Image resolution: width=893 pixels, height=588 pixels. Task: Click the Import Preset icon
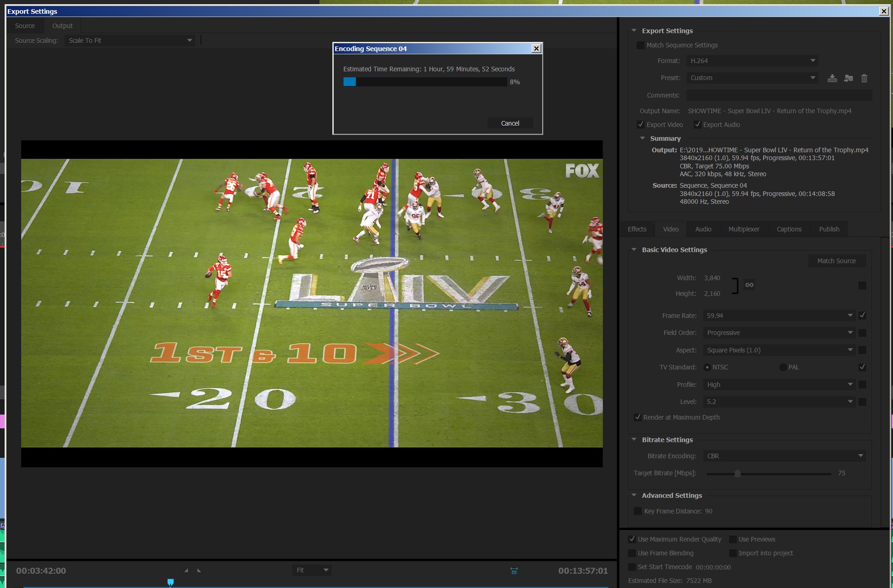pos(848,78)
